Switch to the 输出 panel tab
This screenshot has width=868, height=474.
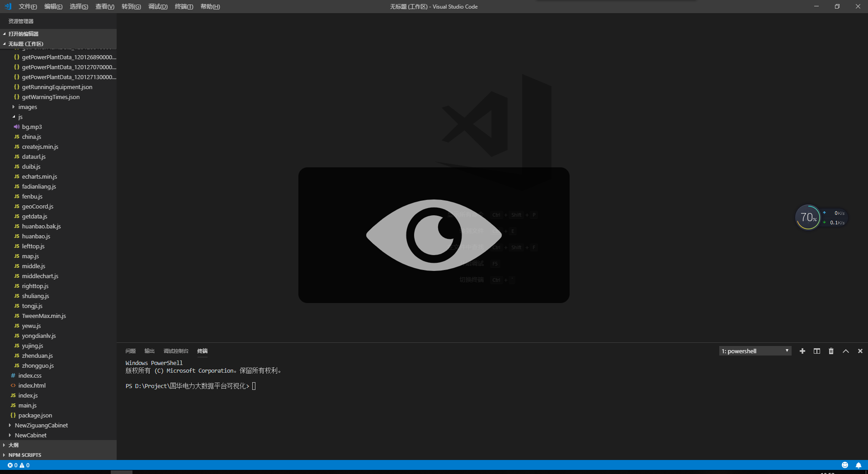point(150,351)
